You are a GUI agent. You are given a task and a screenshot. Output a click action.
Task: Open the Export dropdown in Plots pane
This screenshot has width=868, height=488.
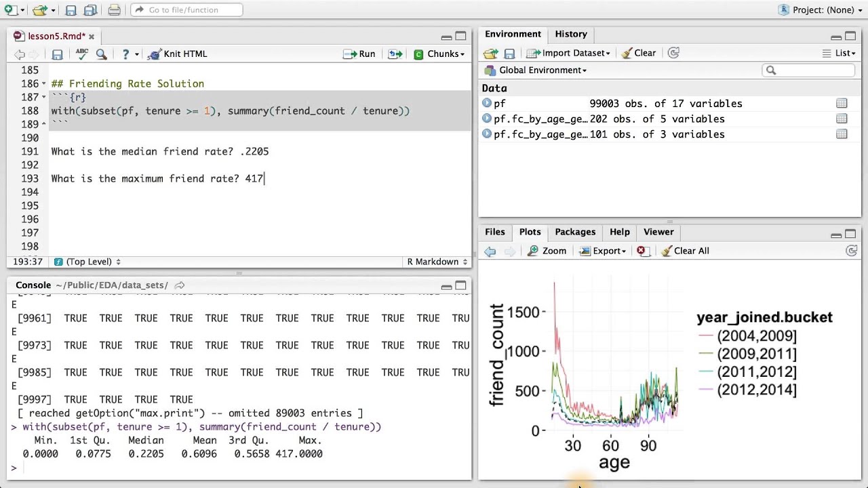point(602,251)
